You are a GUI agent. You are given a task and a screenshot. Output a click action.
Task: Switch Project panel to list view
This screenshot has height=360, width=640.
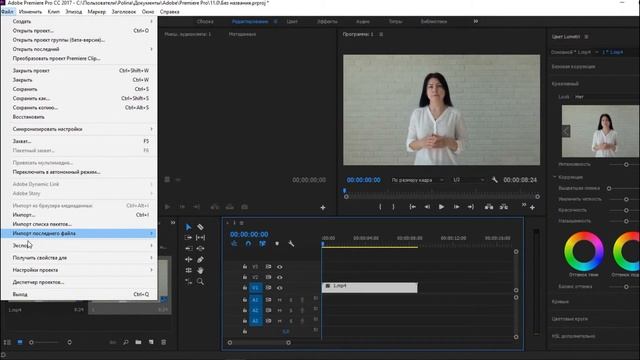pyautogui.click(x=7, y=342)
